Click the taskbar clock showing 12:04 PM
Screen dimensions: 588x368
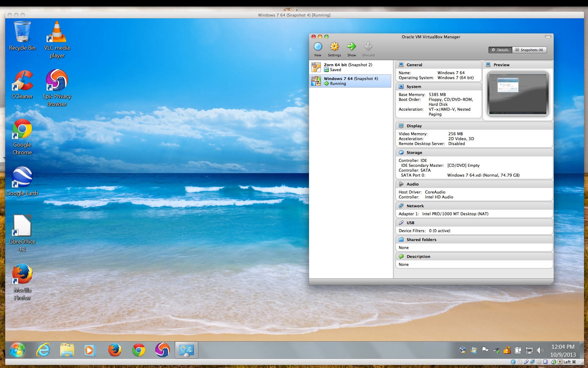click(563, 350)
